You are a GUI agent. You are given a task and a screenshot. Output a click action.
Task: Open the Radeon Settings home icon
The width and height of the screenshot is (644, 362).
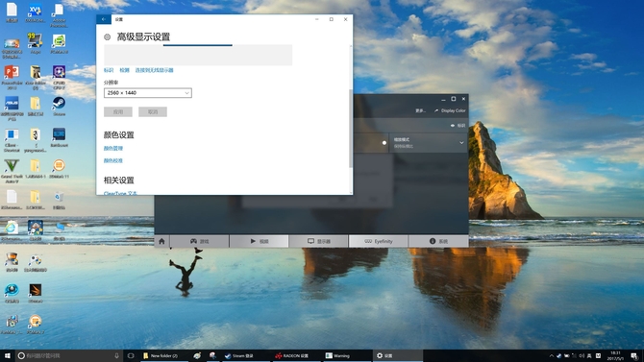click(161, 241)
